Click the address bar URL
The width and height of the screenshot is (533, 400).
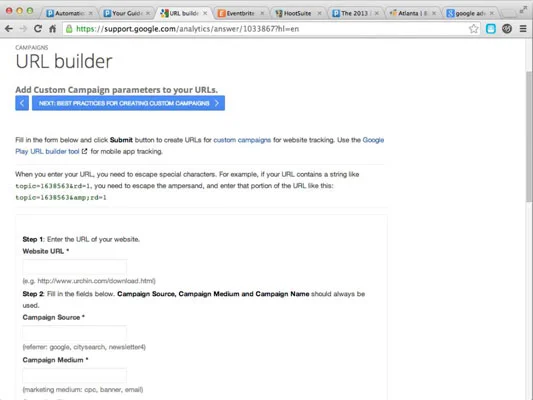[187, 29]
